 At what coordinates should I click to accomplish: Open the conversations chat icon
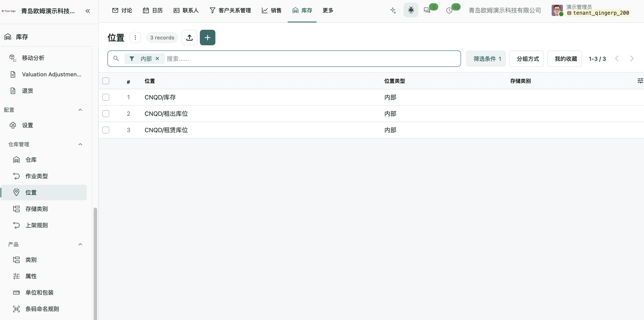(x=427, y=10)
